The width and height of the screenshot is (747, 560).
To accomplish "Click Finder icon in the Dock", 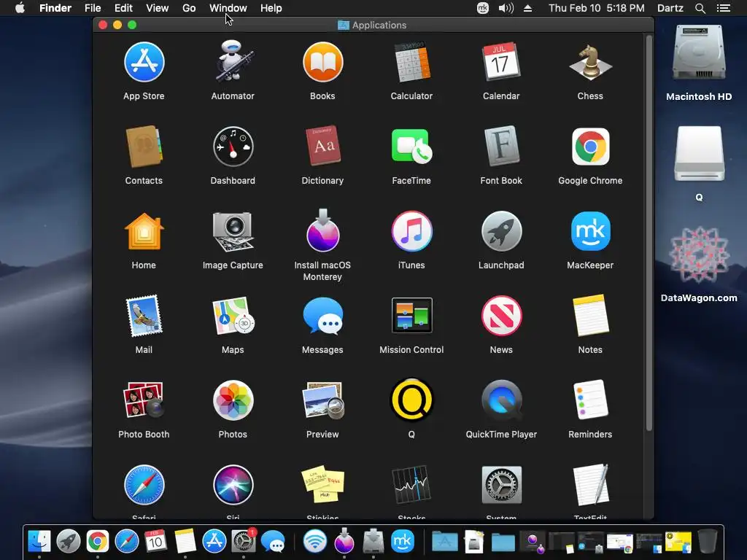I will pos(39,542).
